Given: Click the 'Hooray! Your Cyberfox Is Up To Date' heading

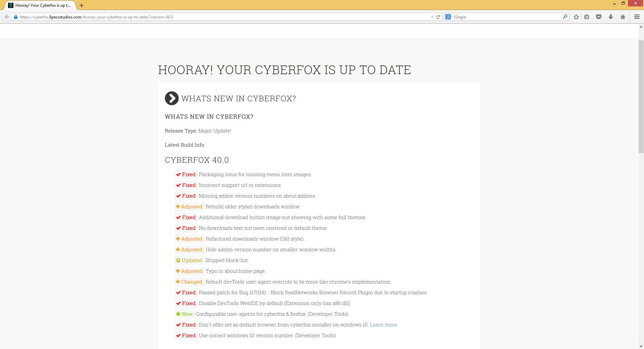Looking at the screenshot, I should coord(284,70).
